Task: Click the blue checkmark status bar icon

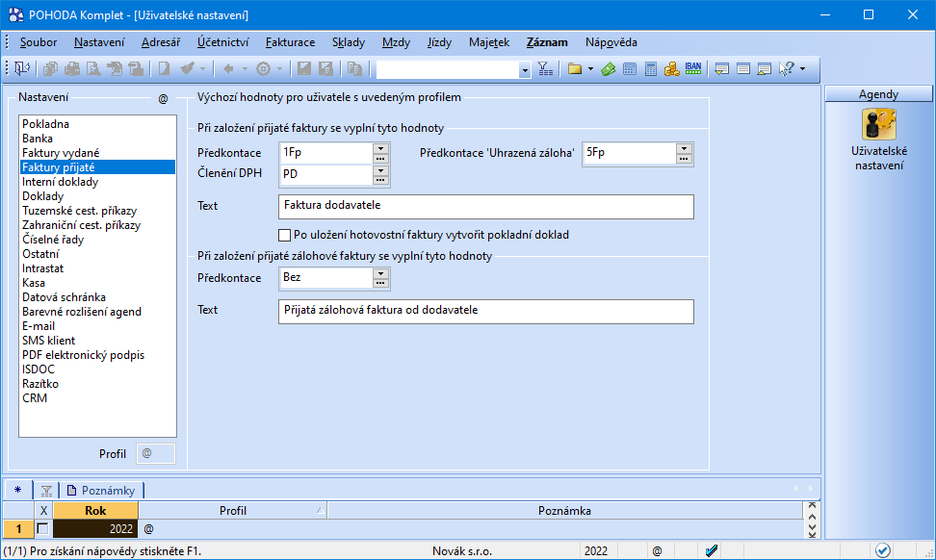Action: [712, 550]
